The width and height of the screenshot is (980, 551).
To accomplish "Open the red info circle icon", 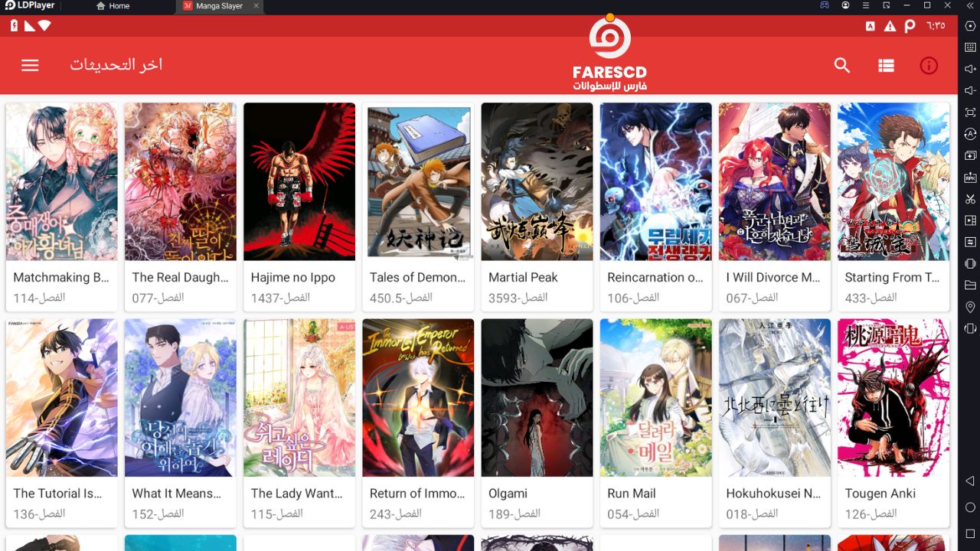I will point(929,65).
